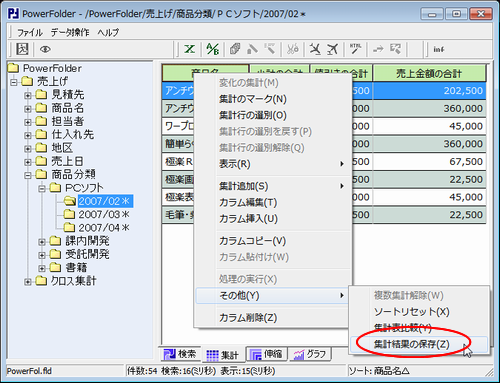Screen dimensions: 500x383
Task: Click the 売上金額の合計 column header
Action: (x=429, y=73)
